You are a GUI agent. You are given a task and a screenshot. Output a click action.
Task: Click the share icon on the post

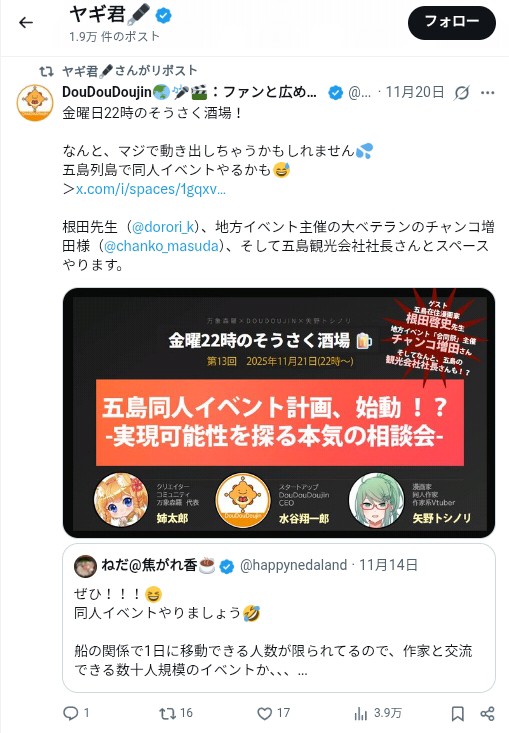487,713
